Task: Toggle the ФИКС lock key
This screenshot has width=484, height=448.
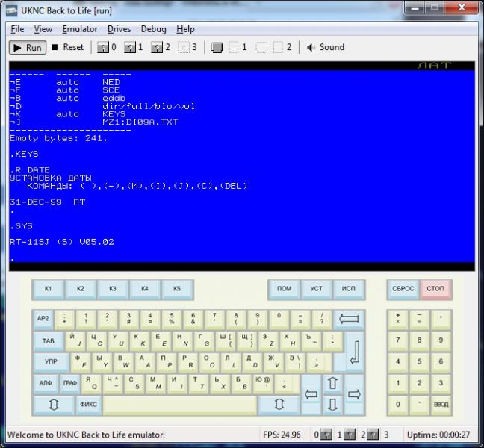Action: pyautogui.click(x=88, y=405)
